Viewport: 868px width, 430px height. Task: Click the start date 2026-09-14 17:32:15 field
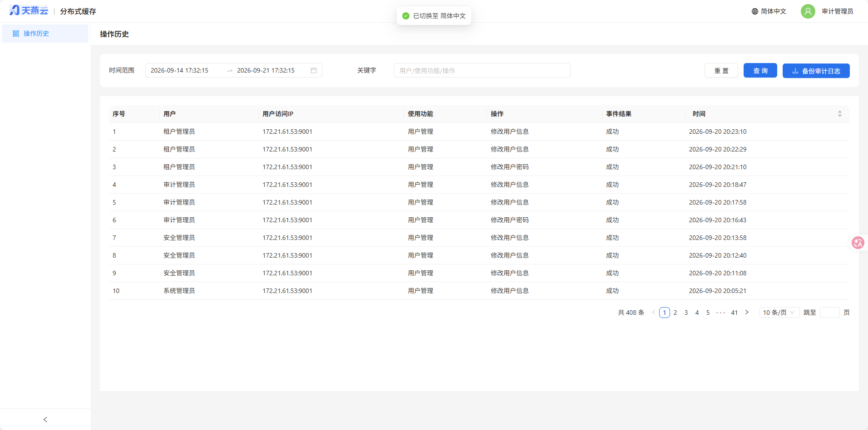point(179,70)
